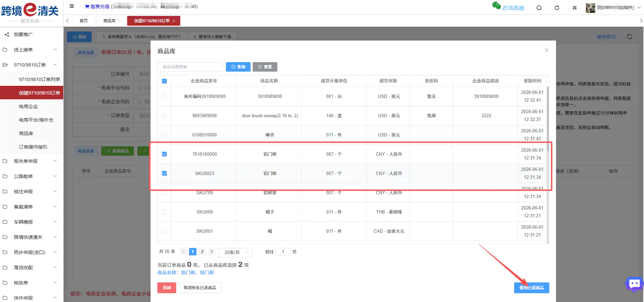Close the 创建9710/9810订单 tab
Viewport: 644px width, 302px height.
pos(174,21)
